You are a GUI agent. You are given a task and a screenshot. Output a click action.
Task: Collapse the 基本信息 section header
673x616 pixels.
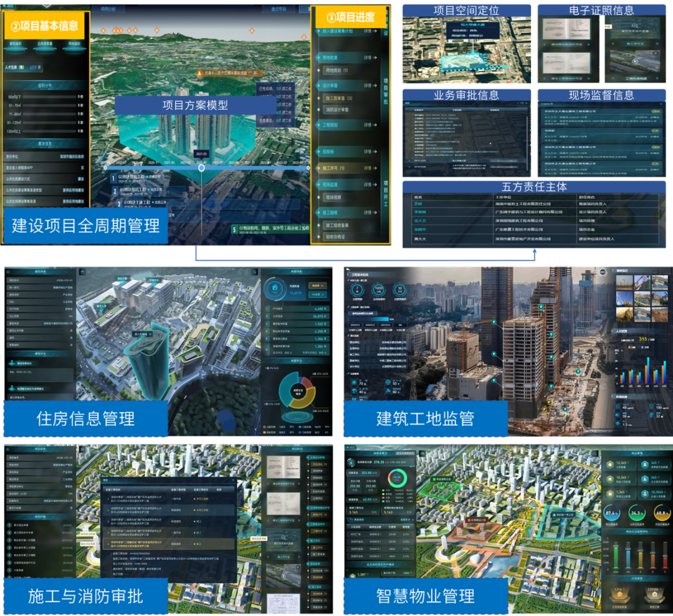click(x=45, y=143)
